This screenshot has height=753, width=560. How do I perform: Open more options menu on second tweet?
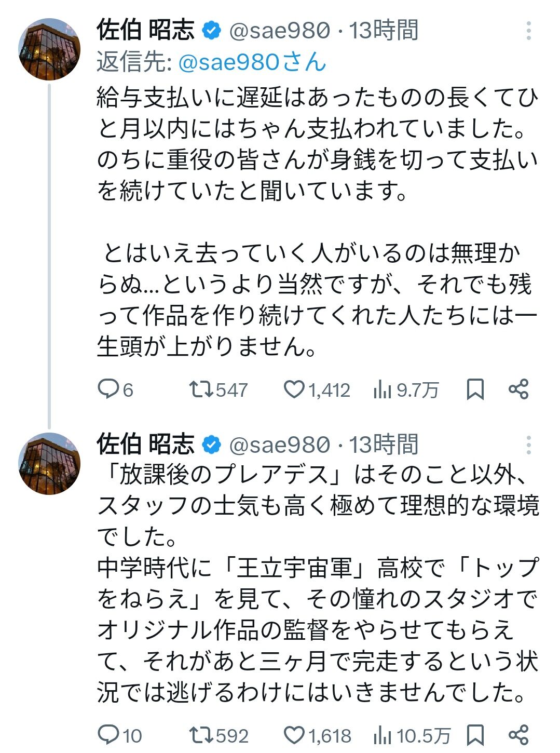pos(528,445)
